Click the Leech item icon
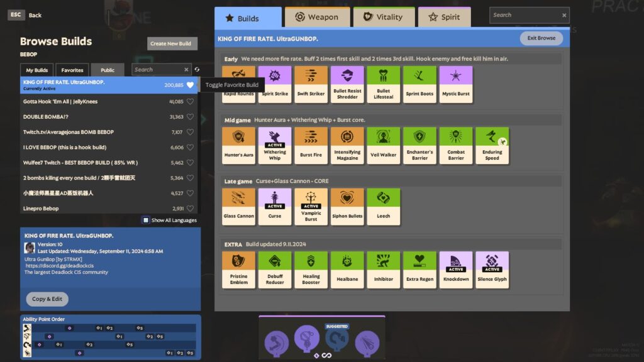The width and height of the screenshot is (644, 362). (x=384, y=206)
